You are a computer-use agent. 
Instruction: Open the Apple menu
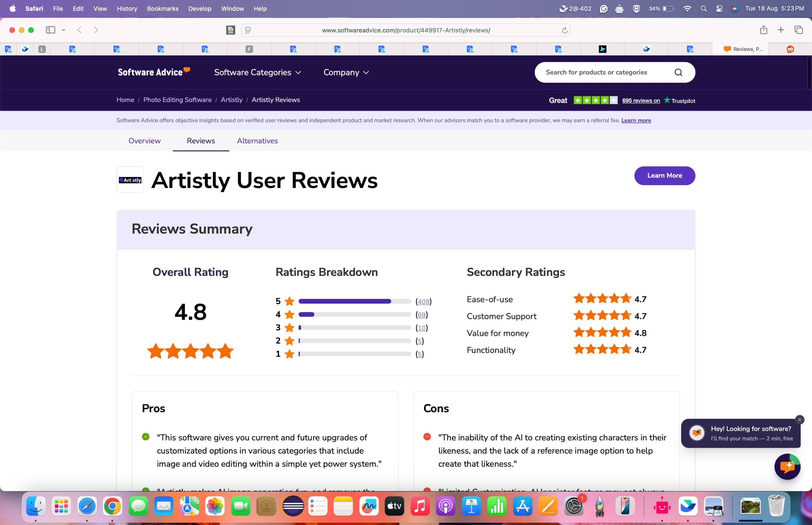click(x=13, y=9)
